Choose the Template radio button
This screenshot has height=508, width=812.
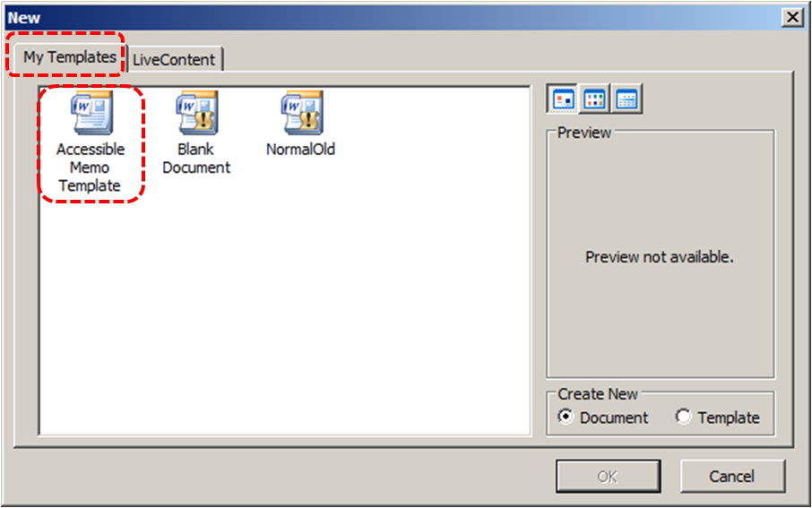pos(683,417)
